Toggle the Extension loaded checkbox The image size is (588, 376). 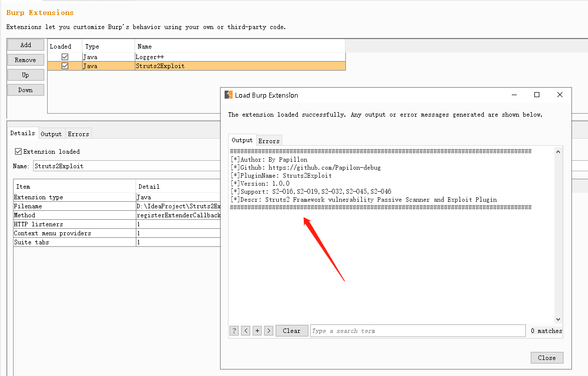click(x=18, y=151)
